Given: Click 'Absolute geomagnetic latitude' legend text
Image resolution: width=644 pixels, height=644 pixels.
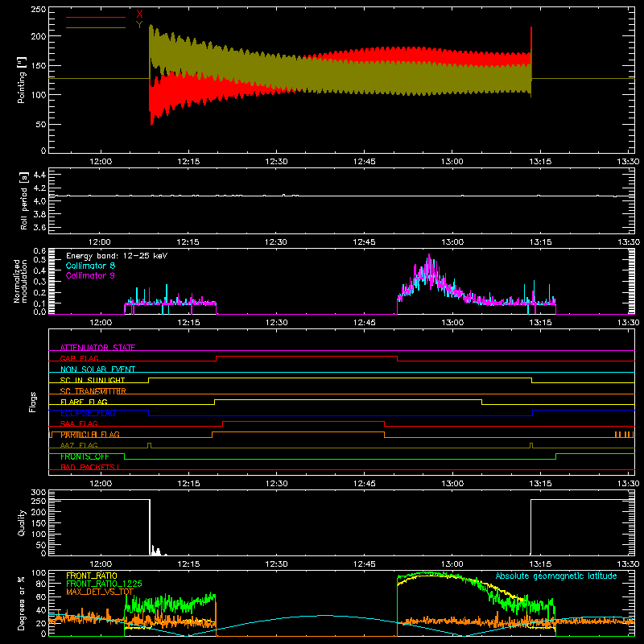Looking at the screenshot, I should (556, 576).
